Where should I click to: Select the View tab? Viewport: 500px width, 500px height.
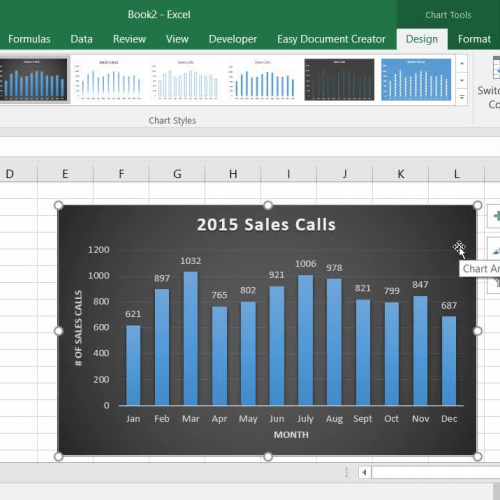click(x=177, y=39)
